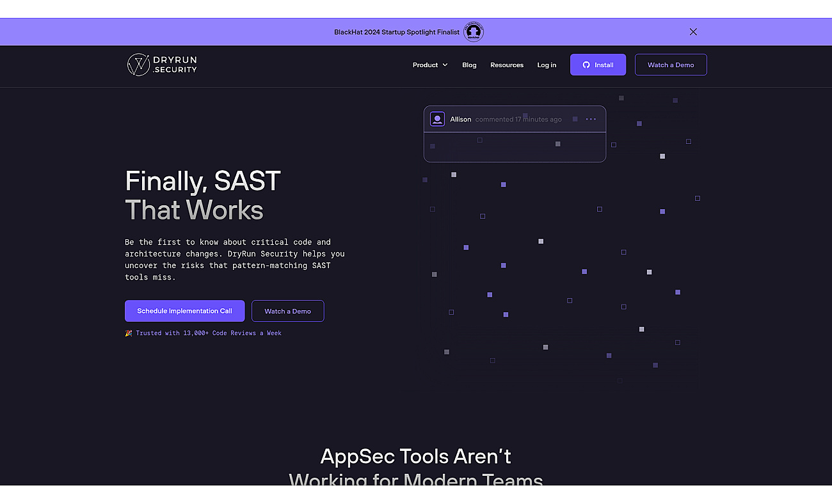This screenshot has width=832, height=504.
Task: Open the Resources nav item
Action: (x=507, y=65)
